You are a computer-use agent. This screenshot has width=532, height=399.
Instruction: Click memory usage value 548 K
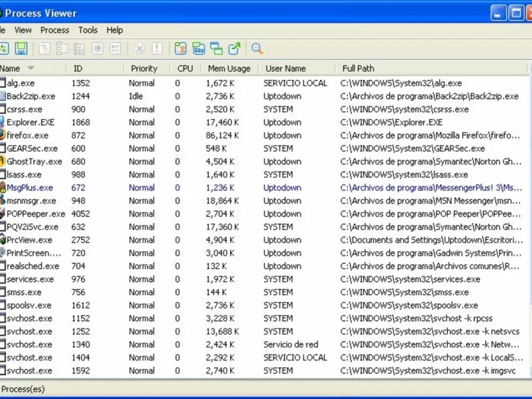[x=216, y=148]
